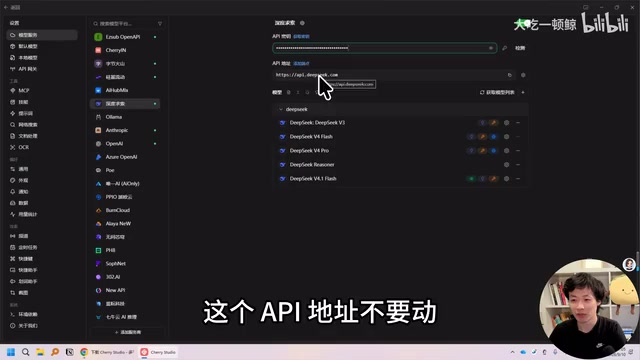Collapse the deepseek model group
The height and width of the screenshot is (360, 640).
point(280,109)
